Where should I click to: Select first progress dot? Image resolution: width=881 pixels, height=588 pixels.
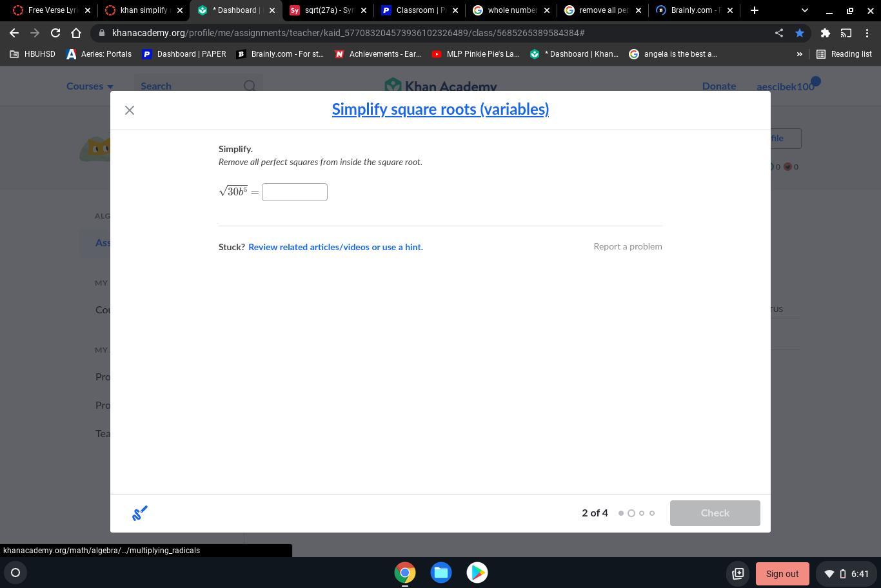[621, 513]
